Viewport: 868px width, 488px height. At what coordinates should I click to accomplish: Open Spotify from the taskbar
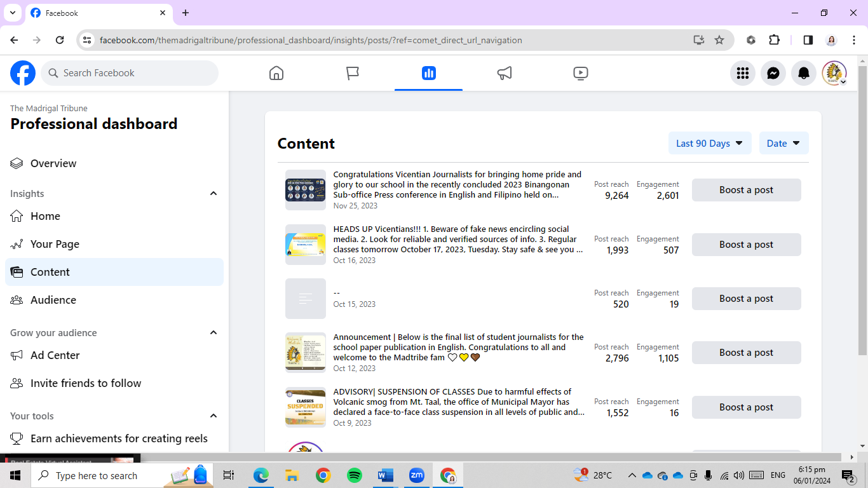coord(355,475)
